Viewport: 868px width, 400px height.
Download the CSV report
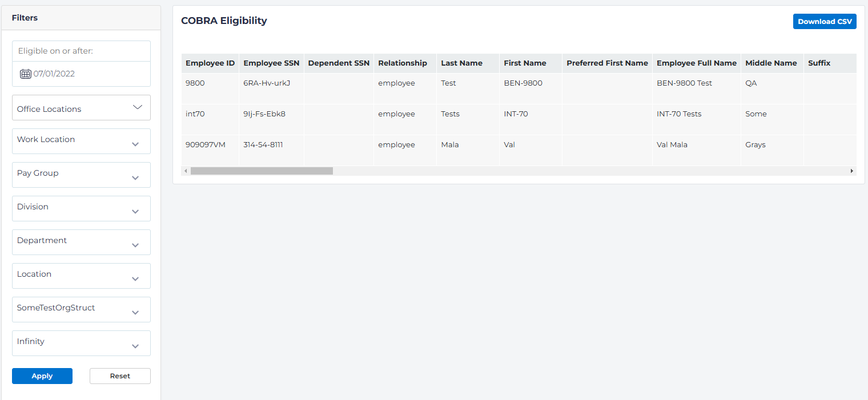tap(824, 22)
